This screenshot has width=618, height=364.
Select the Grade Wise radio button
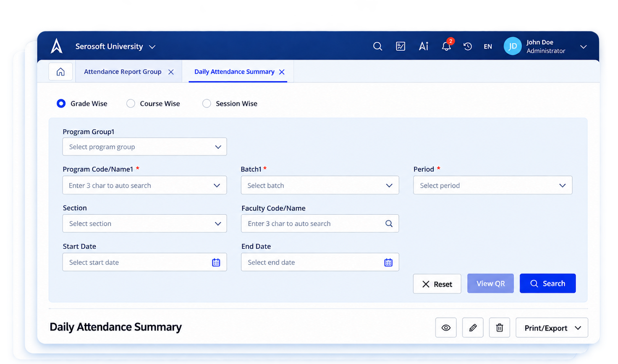[61, 104]
